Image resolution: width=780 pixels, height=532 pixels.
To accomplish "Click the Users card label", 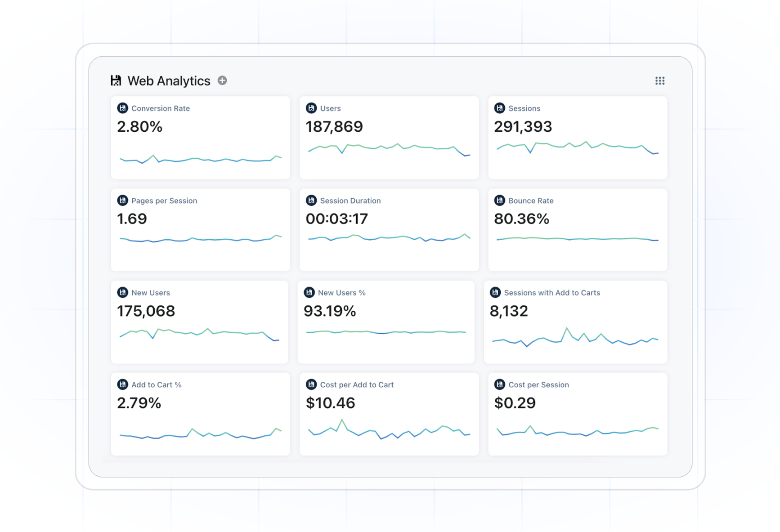I will [330, 108].
